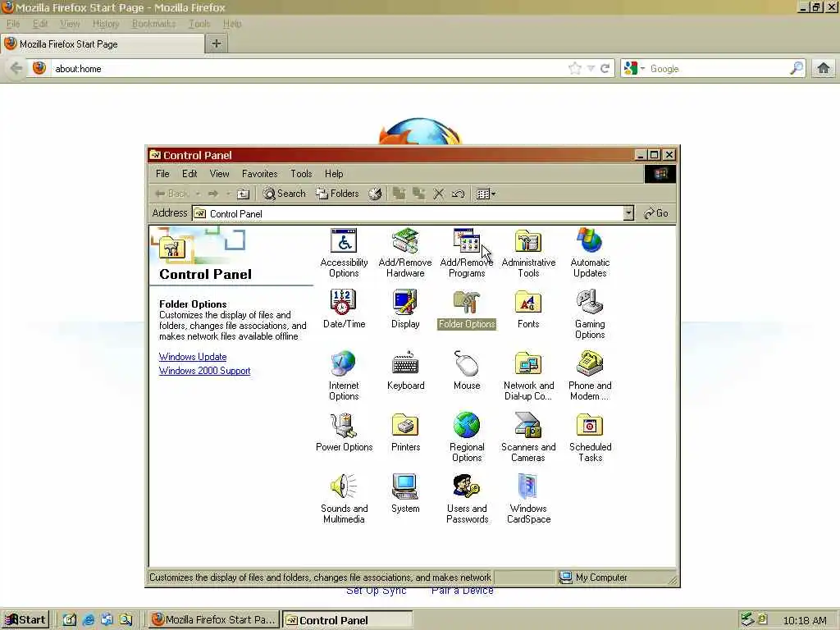Click the Up one level button
Viewport: 840px width, 630px height.
click(x=243, y=194)
